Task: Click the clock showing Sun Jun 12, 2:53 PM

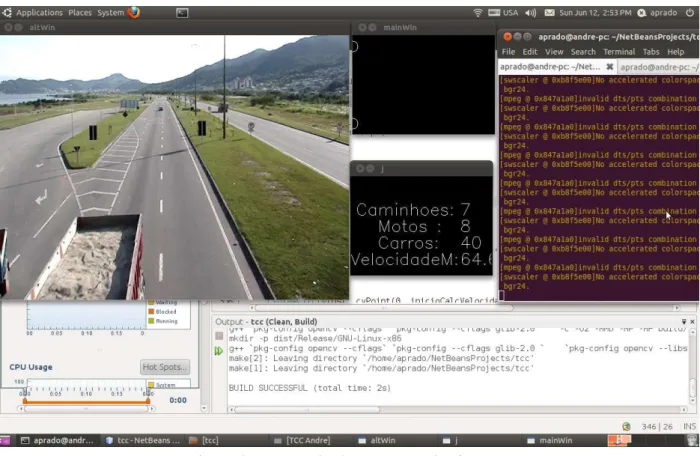Action: click(595, 13)
